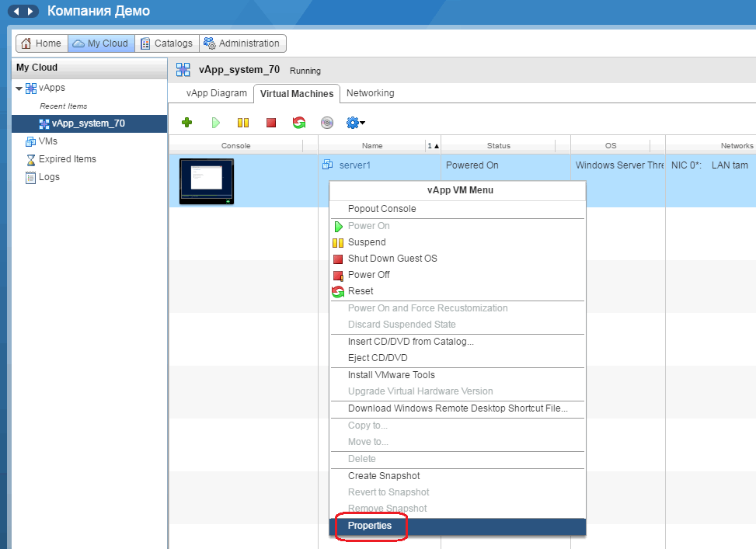Viewport: 756px width, 549px height.
Task: Switch to the Virtual Machines tab
Action: click(x=297, y=93)
